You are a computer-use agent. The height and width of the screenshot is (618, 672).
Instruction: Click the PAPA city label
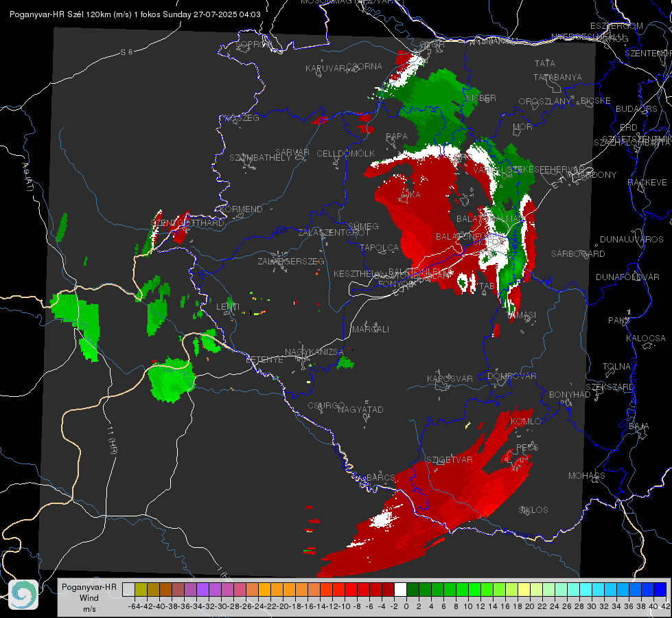click(x=397, y=136)
